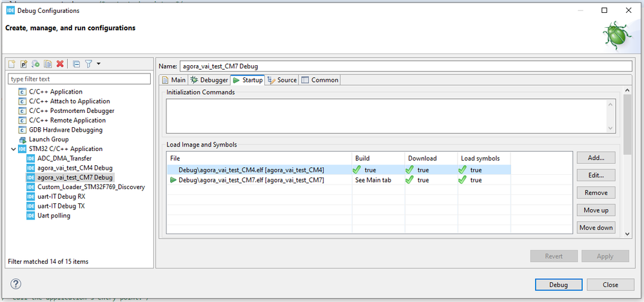
Task: Click Startup tab vertical scrollbar down arrow
Action: [627, 234]
